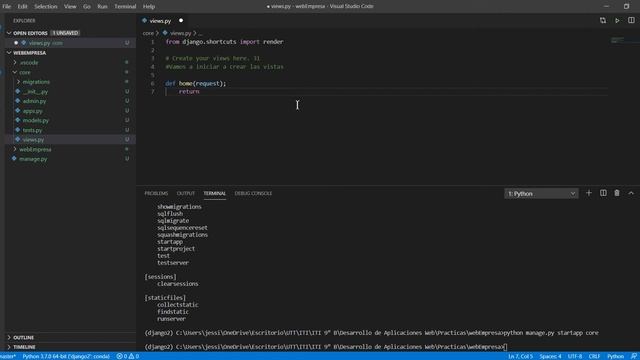640x360 pixels.
Task: Click 'runserver' in terminal output
Action: 171,319
